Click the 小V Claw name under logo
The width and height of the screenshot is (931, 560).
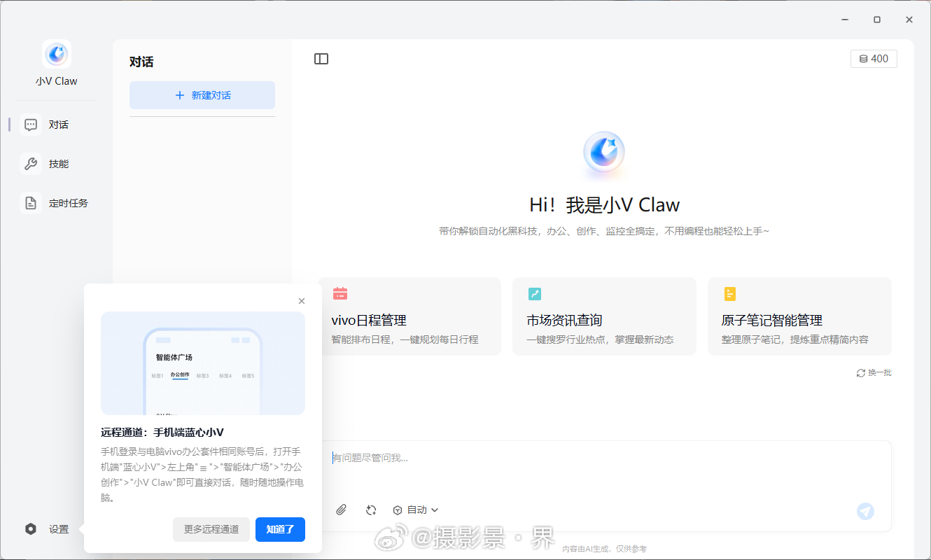tap(57, 81)
